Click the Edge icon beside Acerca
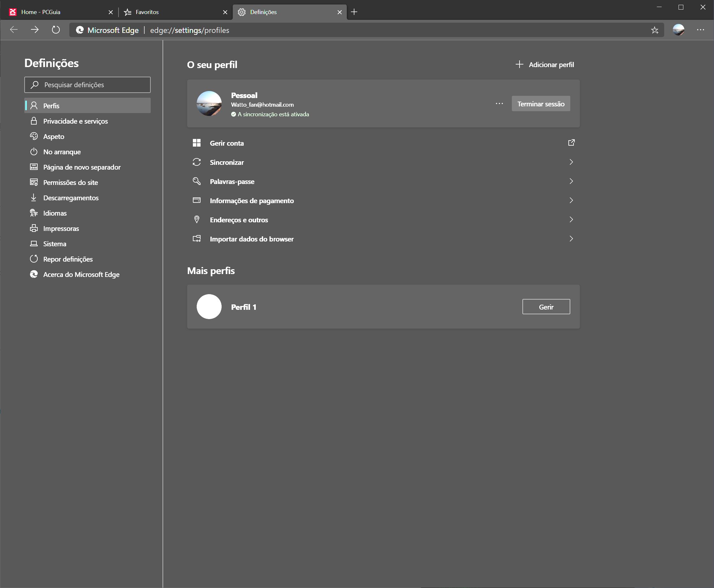 (34, 274)
